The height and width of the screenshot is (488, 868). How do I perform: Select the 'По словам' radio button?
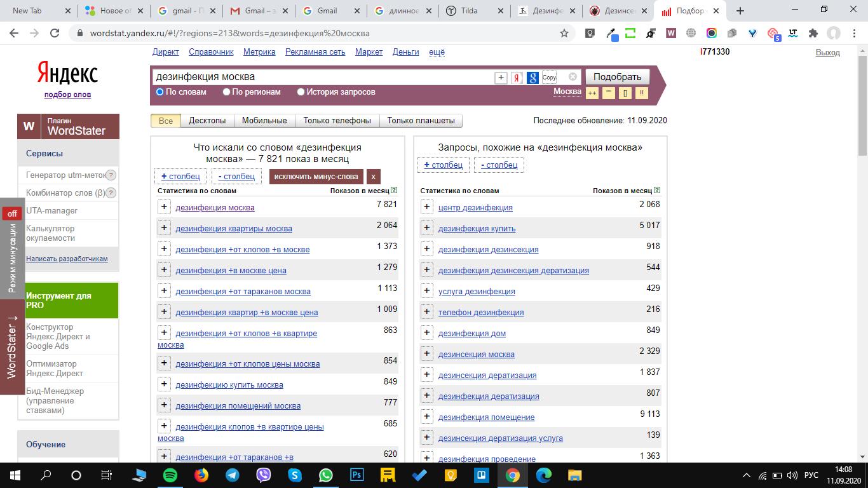160,92
